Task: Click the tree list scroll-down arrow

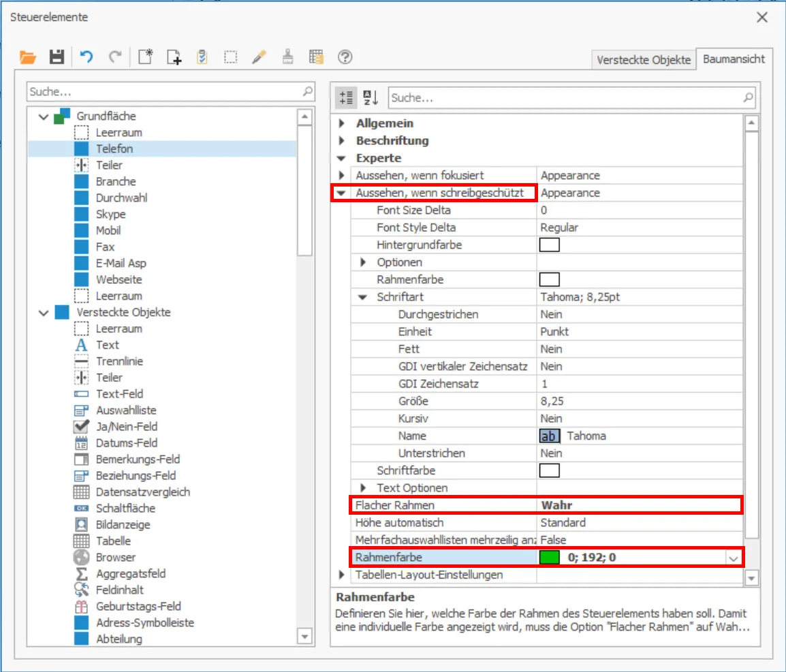Action: tap(304, 637)
